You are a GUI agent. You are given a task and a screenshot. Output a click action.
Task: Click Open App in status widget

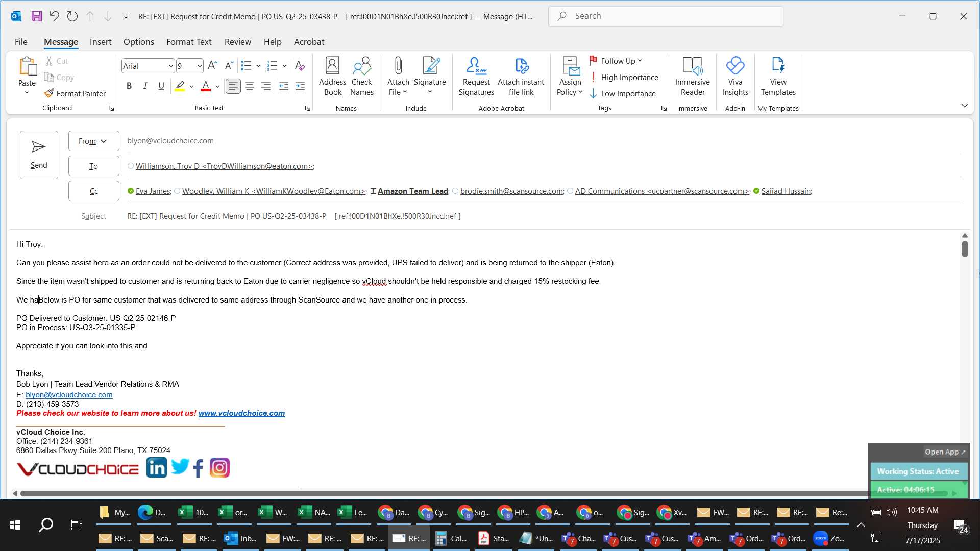945,452
